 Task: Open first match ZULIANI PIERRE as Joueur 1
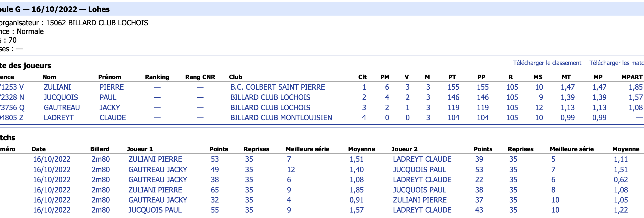click(155, 159)
